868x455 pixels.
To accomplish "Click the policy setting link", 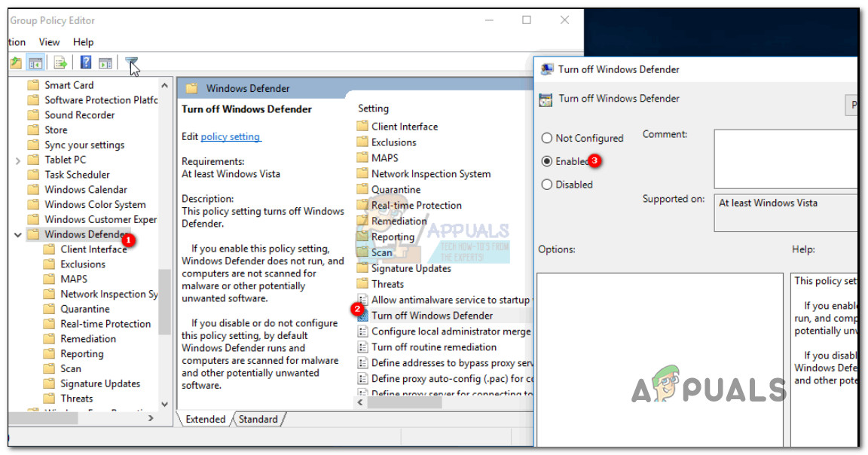I will point(231,136).
